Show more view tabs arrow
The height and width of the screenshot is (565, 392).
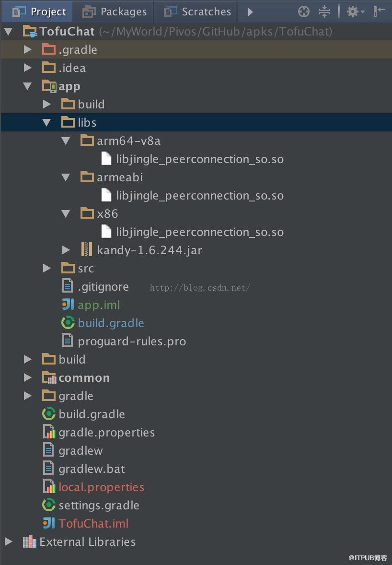(x=250, y=12)
